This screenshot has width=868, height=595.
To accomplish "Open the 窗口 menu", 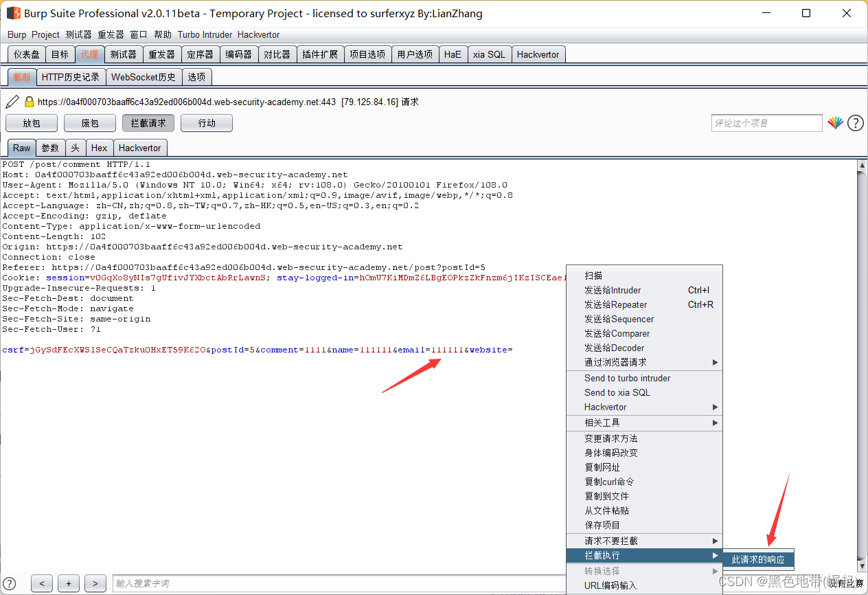I will click(139, 34).
